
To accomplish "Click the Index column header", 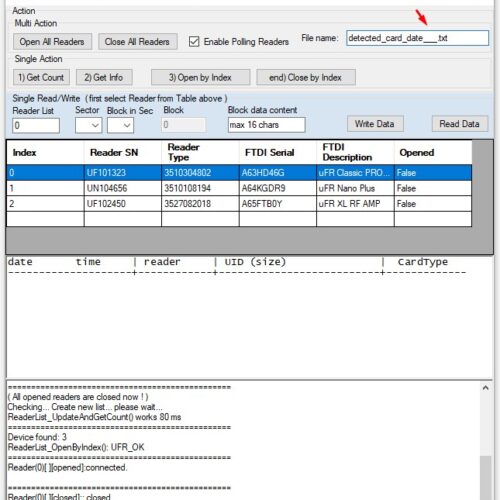I will tap(45, 152).
